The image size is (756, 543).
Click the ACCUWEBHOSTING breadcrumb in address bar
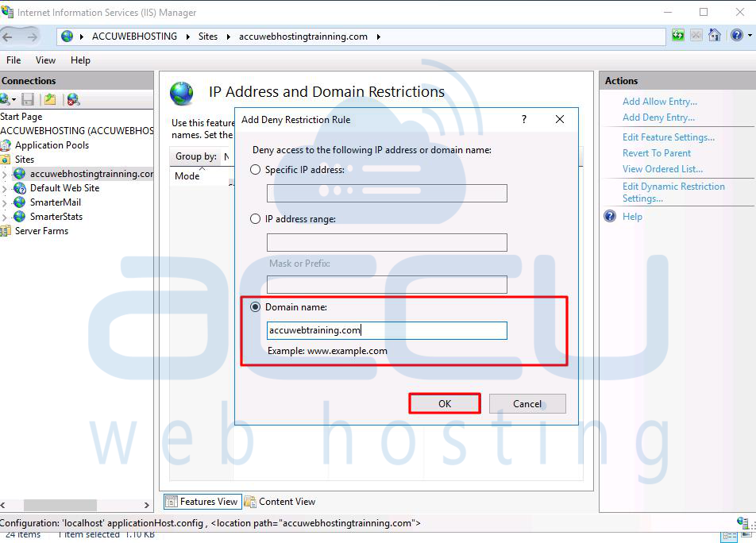(134, 37)
